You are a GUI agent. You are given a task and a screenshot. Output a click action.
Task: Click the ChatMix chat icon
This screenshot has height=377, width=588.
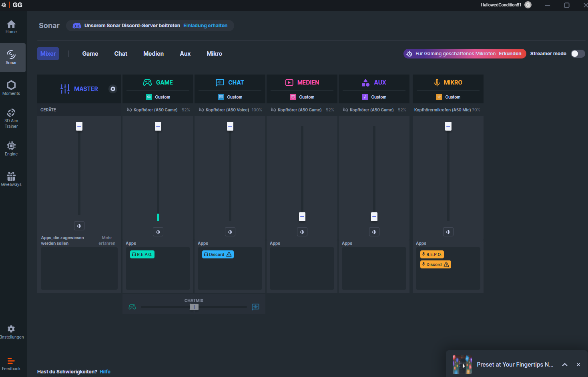(x=255, y=307)
